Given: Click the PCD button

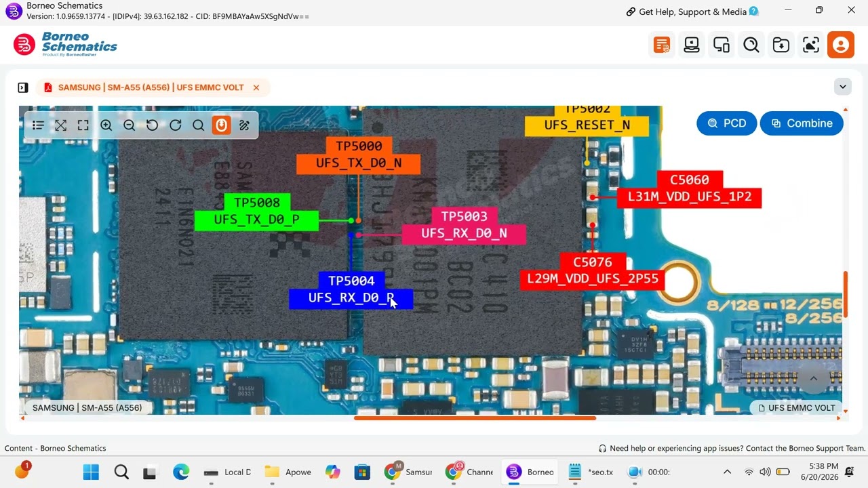Looking at the screenshot, I should click(726, 123).
